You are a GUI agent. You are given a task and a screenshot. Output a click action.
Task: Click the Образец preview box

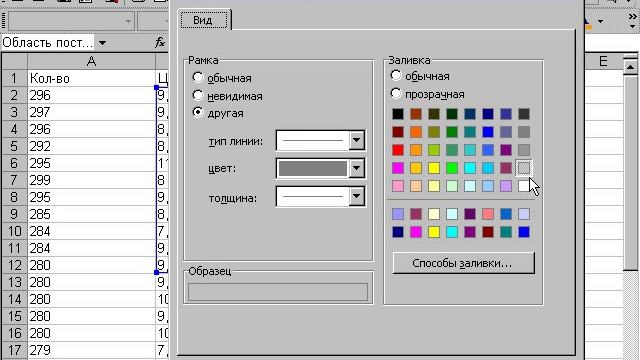(x=278, y=292)
